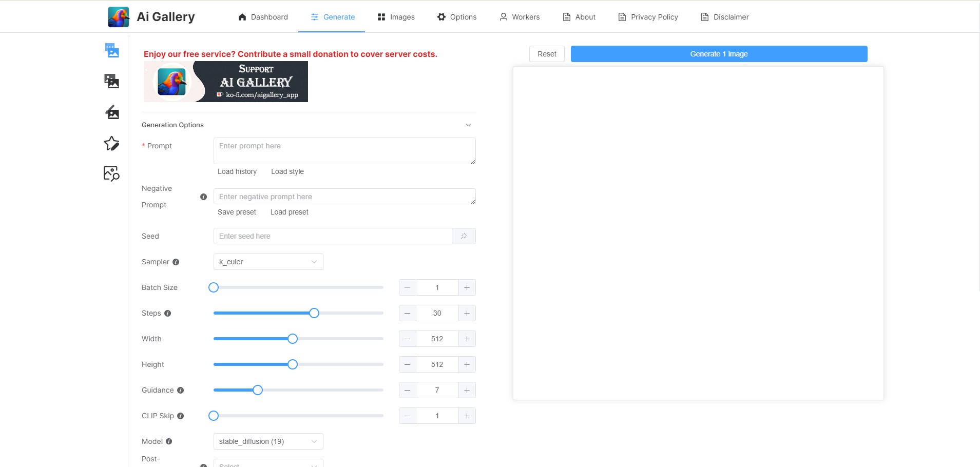Show info icon next to Guidance

click(x=180, y=390)
